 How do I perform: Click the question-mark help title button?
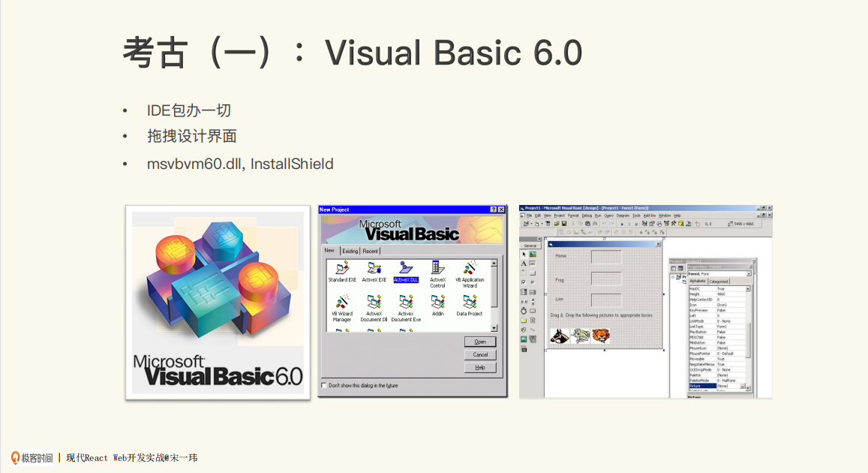pyautogui.click(x=493, y=209)
